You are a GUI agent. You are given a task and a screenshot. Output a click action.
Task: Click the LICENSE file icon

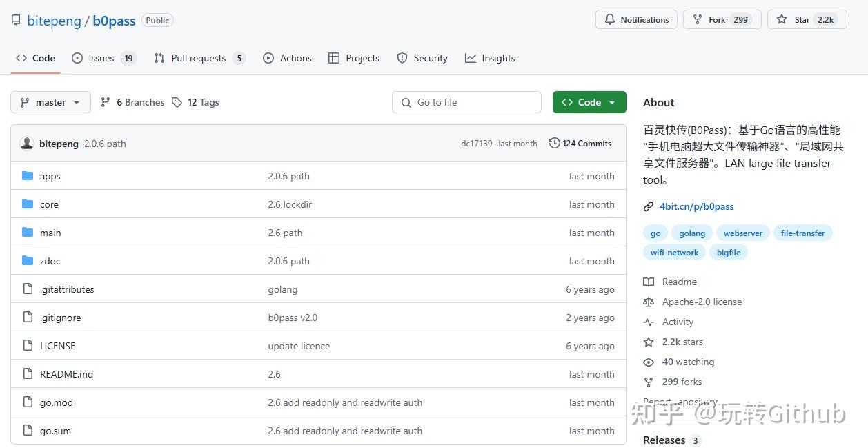(x=28, y=346)
